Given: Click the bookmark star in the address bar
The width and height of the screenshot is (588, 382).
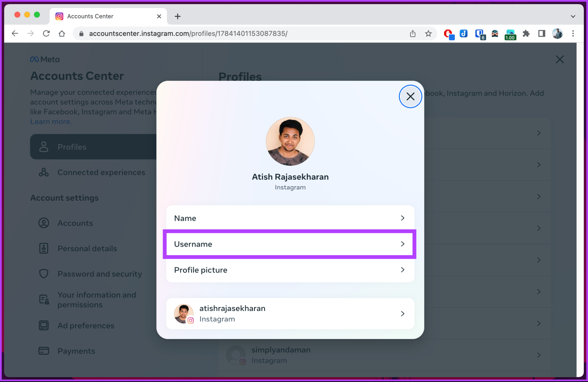Looking at the screenshot, I should 428,34.
